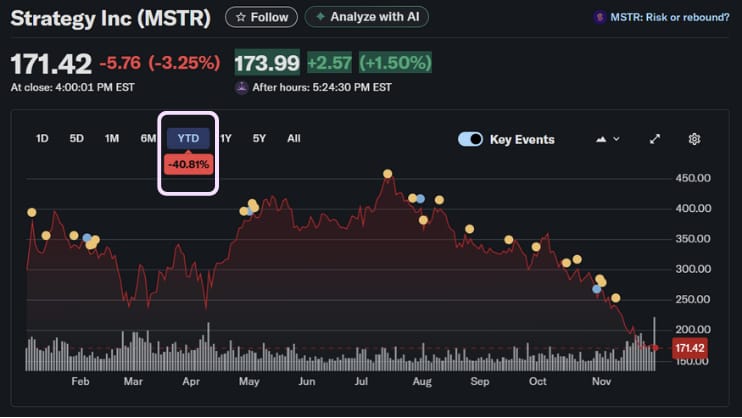Open MSTR: Risk or rebound? link
Image resolution: width=742 pixels, height=418 pixels.
670,18
